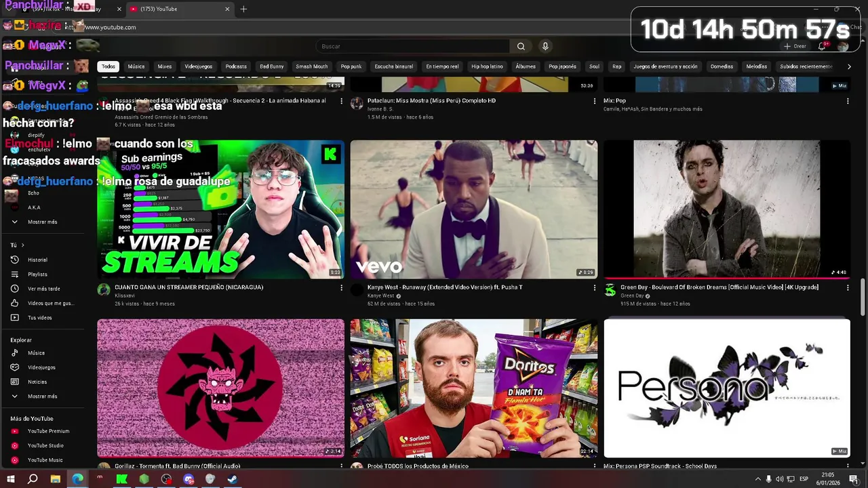Viewport: 868px width, 488px height.
Task: Open File Explorer from taskbar
Action: (x=55, y=479)
